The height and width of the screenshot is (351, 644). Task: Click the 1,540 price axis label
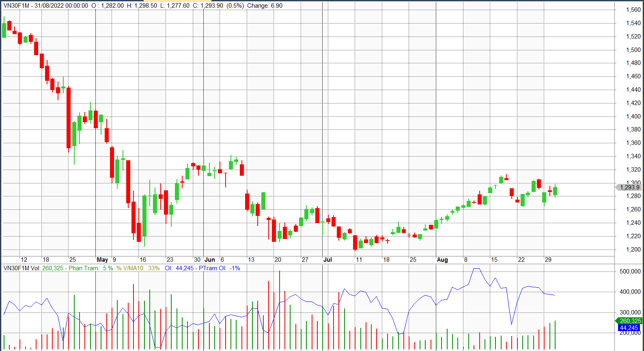coord(633,23)
